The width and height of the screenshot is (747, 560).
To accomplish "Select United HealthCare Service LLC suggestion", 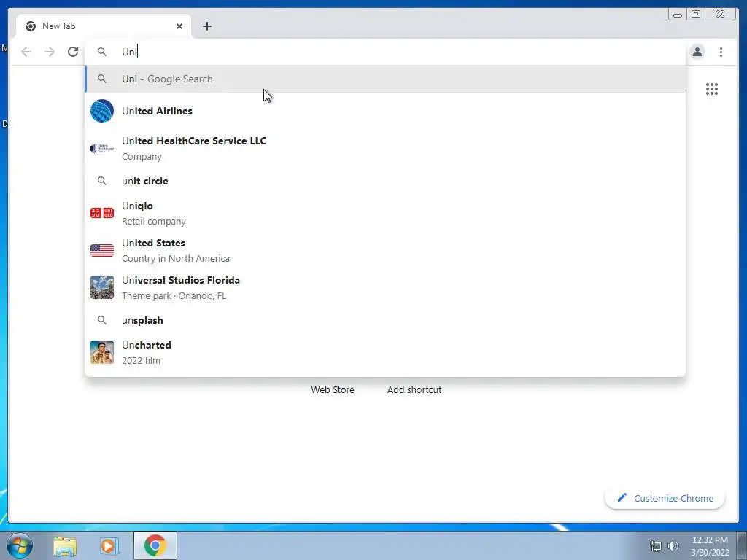I will pos(385,148).
